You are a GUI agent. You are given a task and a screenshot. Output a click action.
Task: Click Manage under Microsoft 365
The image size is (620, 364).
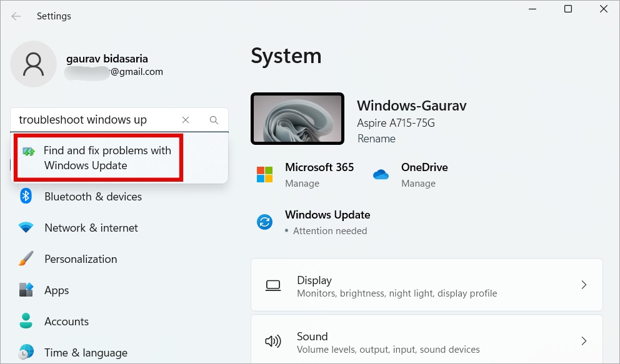coord(302,184)
